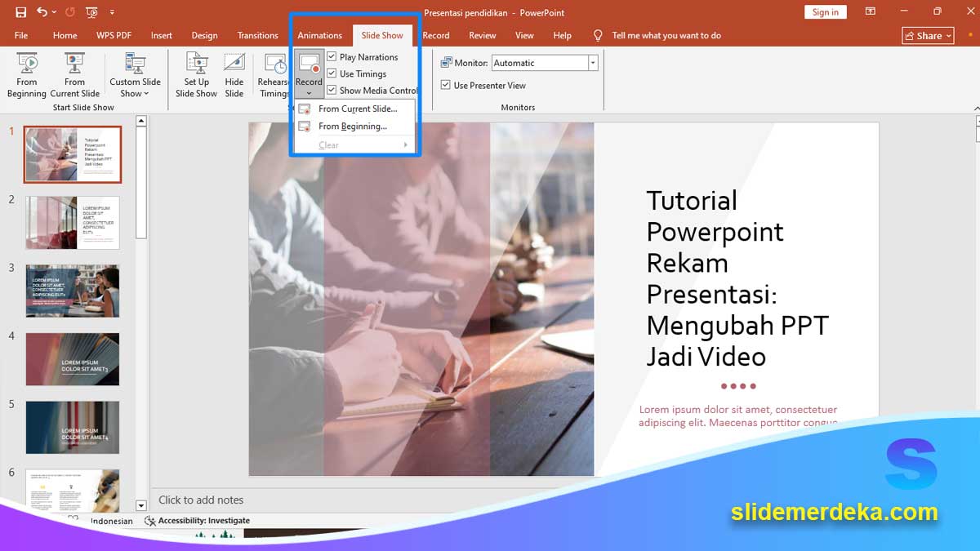Click the Share button
The image size is (980, 551).
pos(929,35)
